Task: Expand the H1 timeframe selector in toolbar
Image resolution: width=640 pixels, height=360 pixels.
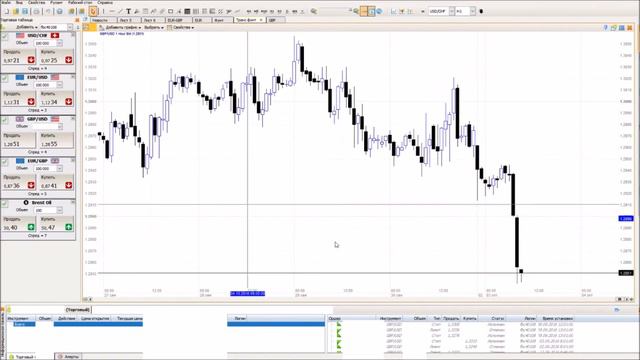Action: pos(473,11)
